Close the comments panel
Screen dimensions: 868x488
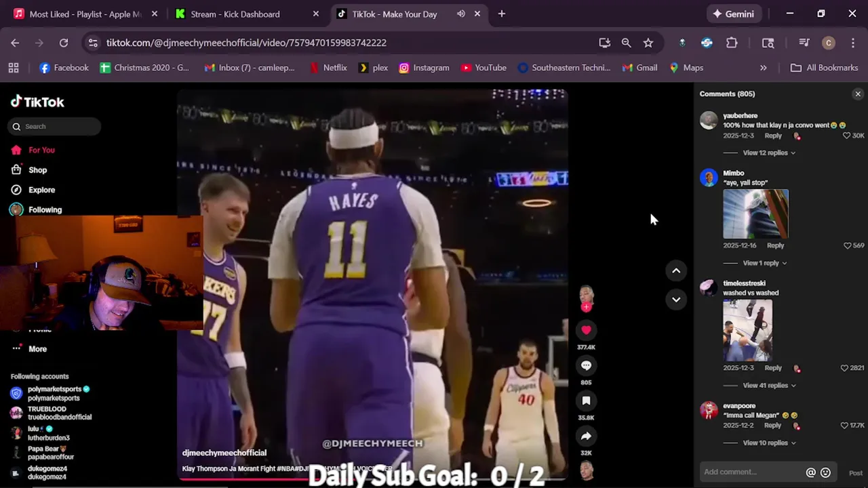(x=858, y=94)
